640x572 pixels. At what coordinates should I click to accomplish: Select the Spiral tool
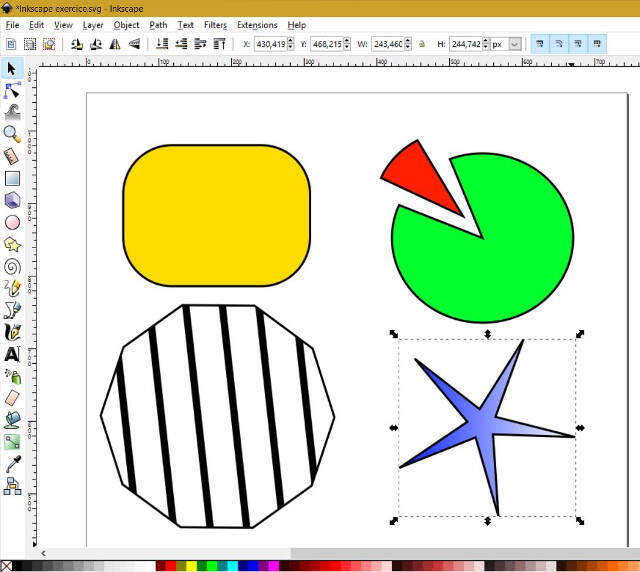point(12,267)
